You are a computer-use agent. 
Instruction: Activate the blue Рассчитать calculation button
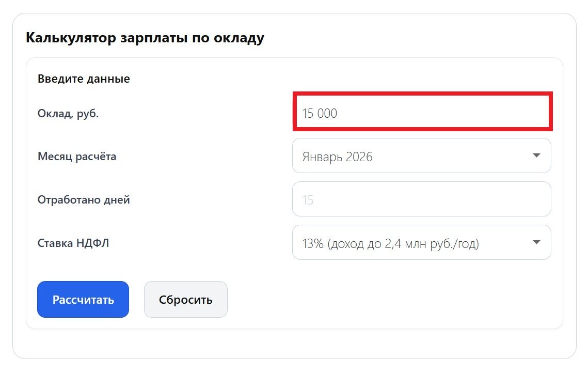pos(83,299)
